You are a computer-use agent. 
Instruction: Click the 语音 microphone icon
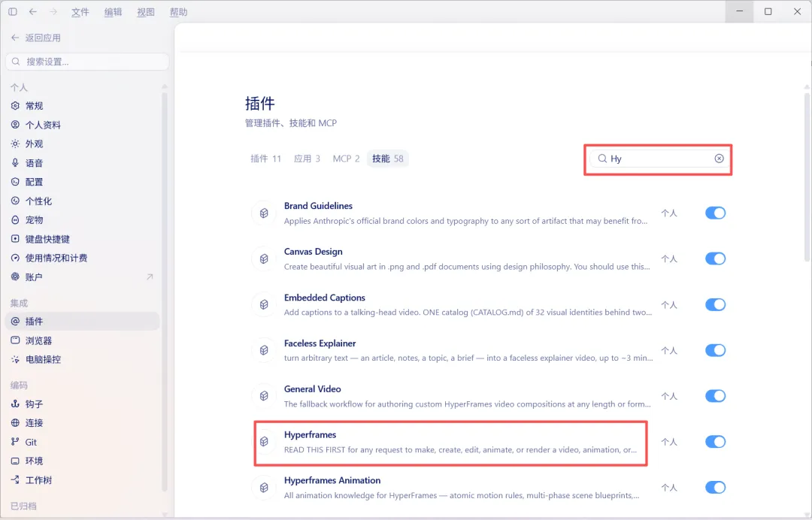point(15,163)
